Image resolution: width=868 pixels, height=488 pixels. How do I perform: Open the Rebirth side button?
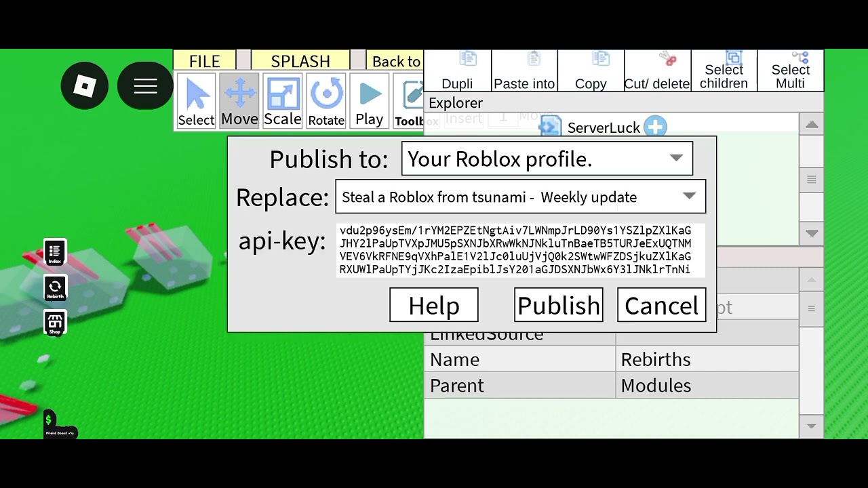tap(55, 288)
